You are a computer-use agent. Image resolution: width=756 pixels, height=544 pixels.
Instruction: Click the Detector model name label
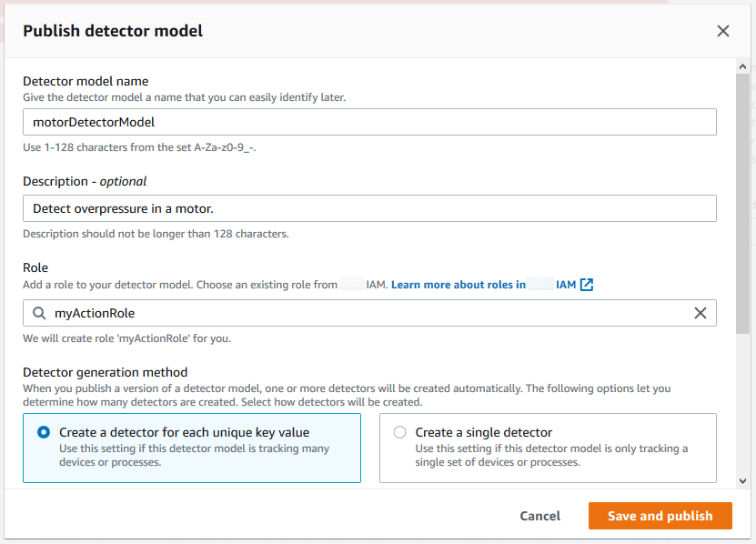coord(86,81)
